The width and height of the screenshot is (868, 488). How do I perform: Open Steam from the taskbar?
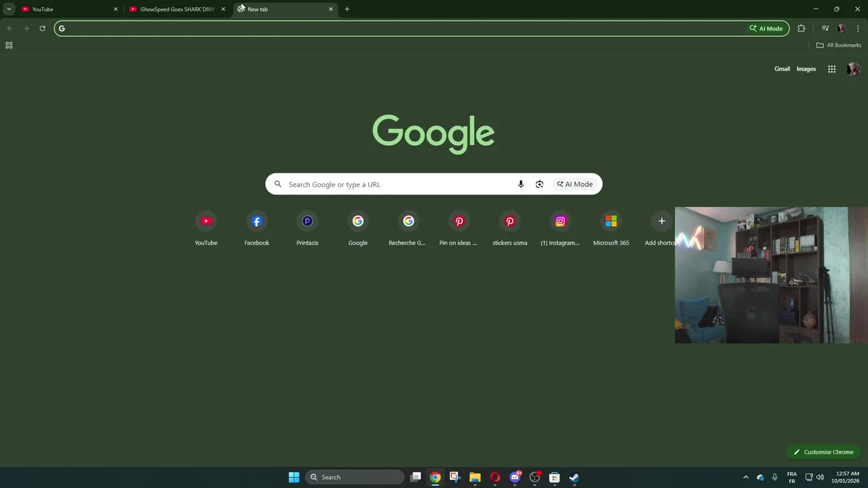[x=574, y=477]
